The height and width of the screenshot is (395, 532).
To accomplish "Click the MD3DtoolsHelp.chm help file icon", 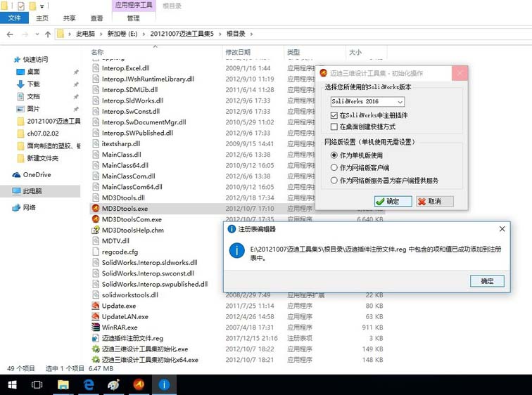I will (x=96, y=230).
